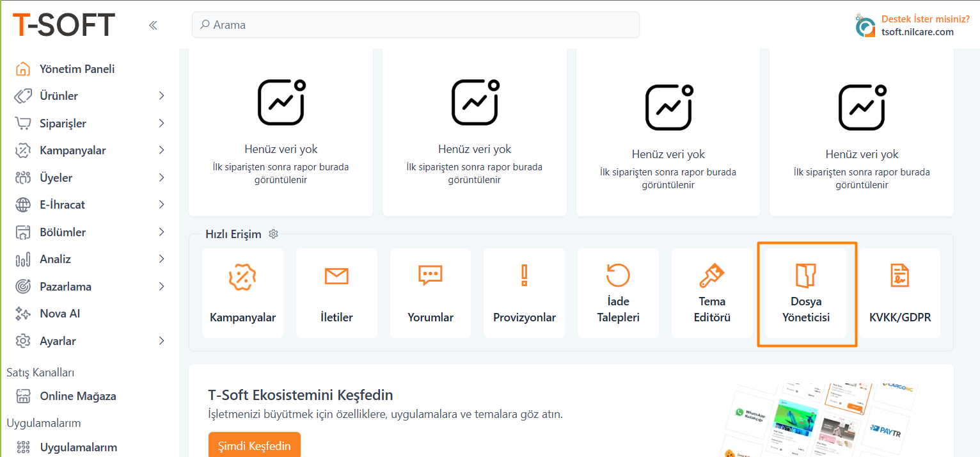The width and height of the screenshot is (980, 457).
Task: Open the İletiler quick access label
Action: point(336,317)
